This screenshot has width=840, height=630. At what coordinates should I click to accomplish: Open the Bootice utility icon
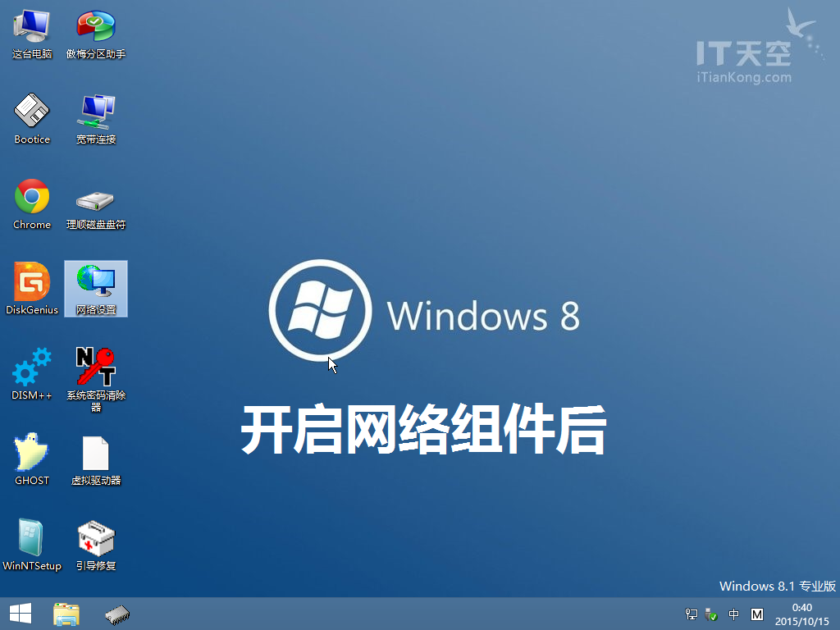[32, 112]
